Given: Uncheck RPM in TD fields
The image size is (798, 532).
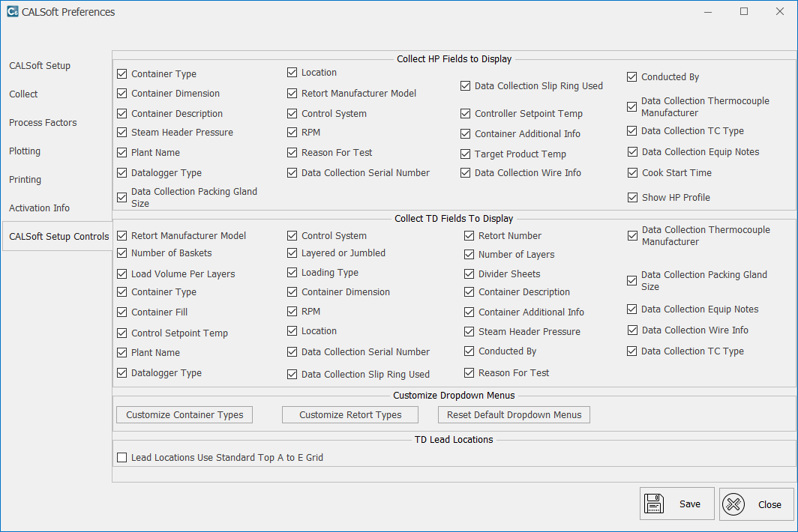Looking at the screenshot, I should (x=292, y=311).
